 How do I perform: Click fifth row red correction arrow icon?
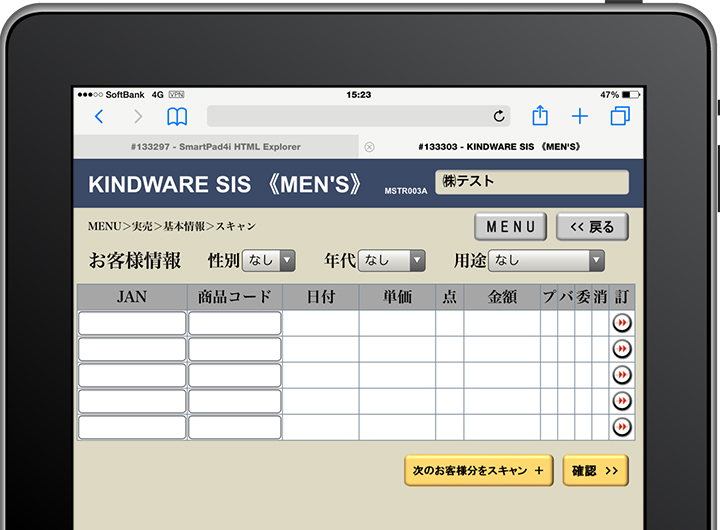[622, 427]
